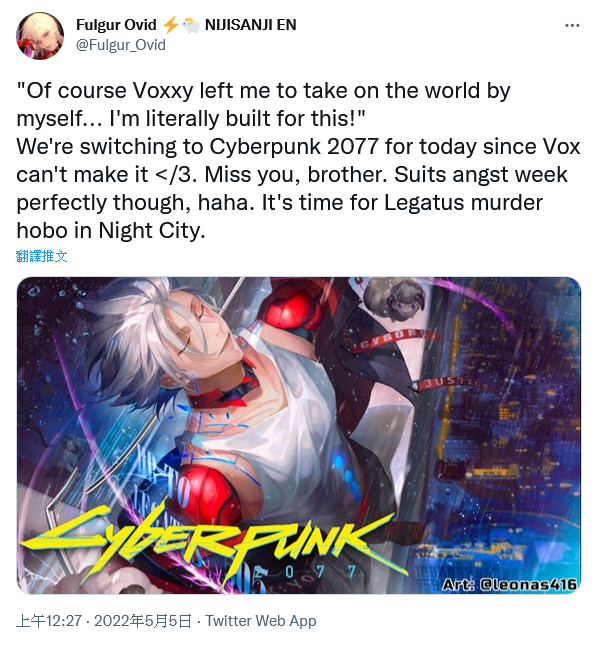Click the 上午12:27 timestamp link
598x645 pixels.
tap(49, 621)
